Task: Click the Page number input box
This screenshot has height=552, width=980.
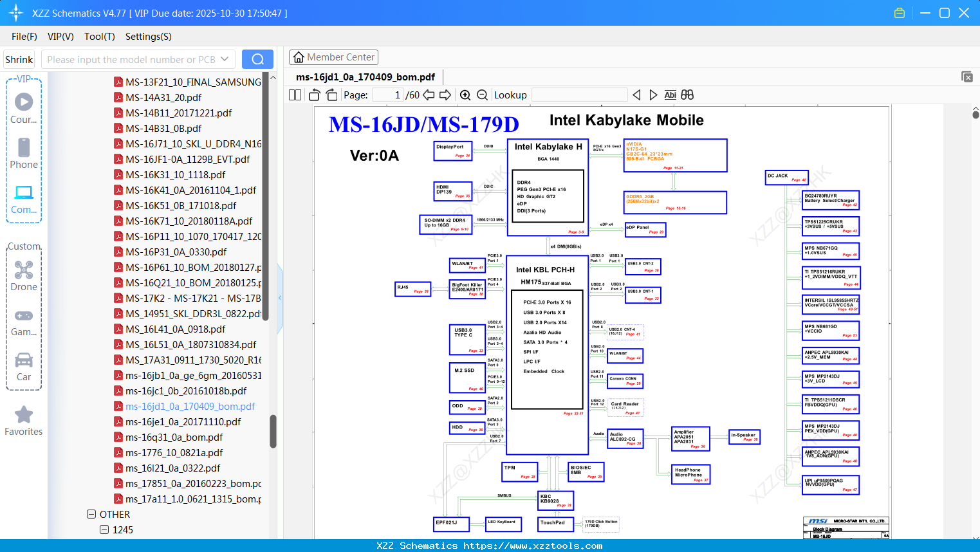Action: tap(388, 95)
